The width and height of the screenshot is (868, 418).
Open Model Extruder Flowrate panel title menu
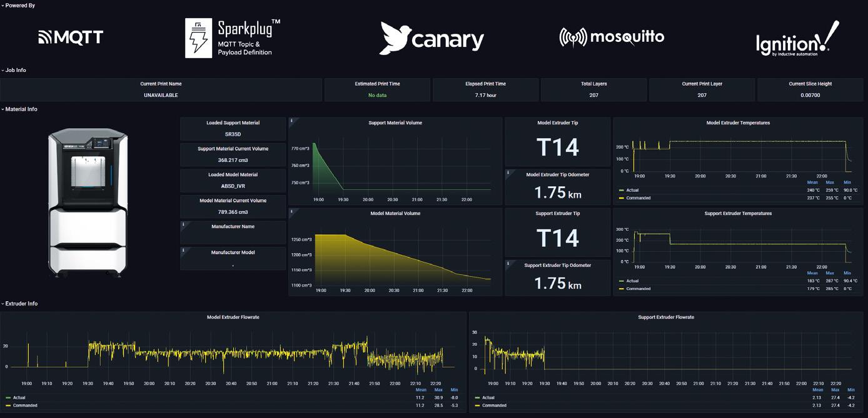(233, 317)
